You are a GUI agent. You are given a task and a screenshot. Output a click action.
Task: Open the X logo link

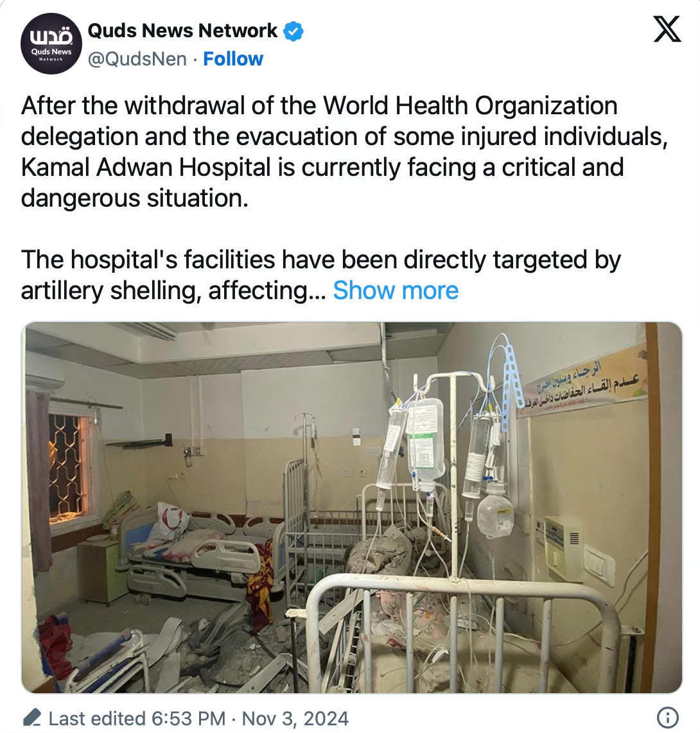(667, 30)
